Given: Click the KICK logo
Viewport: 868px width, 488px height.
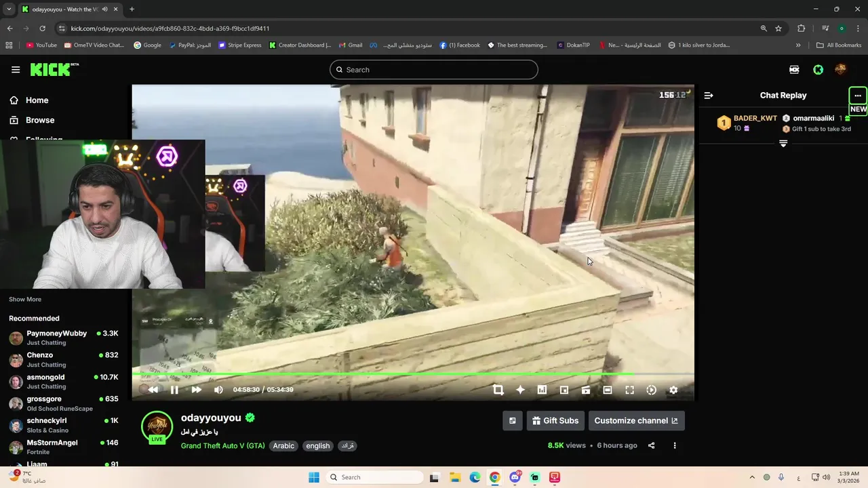Looking at the screenshot, I should pyautogui.click(x=54, y=69).
